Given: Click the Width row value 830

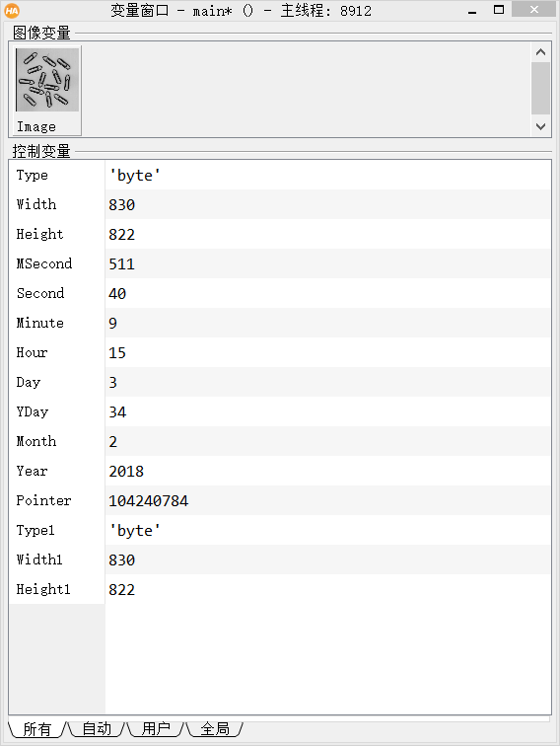Looking at the screenshot, I should (121, 204).
